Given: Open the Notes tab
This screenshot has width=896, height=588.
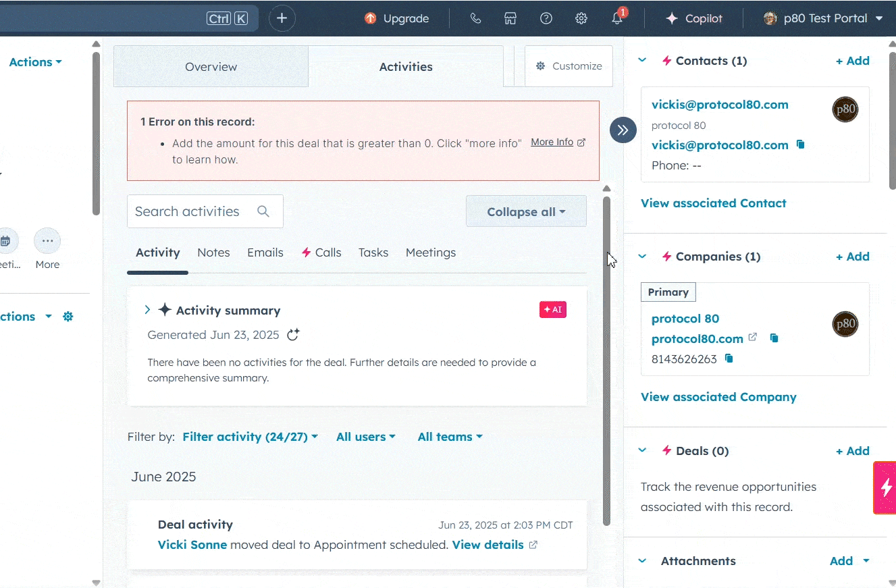Looking at the screenshot, I should click(x=213, y=252).
